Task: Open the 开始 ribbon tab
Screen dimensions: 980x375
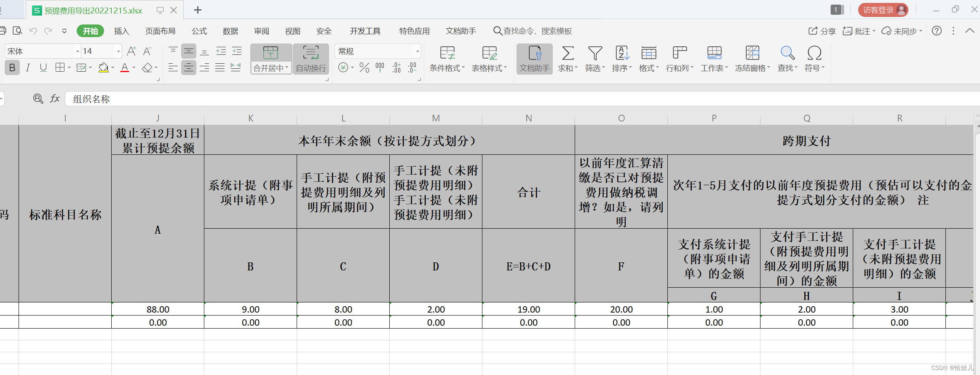Action: [x=91, y=31]
